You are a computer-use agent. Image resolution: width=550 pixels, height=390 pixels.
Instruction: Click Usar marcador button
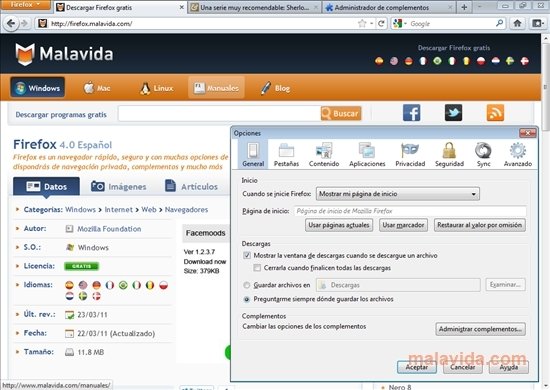(403, 225)
